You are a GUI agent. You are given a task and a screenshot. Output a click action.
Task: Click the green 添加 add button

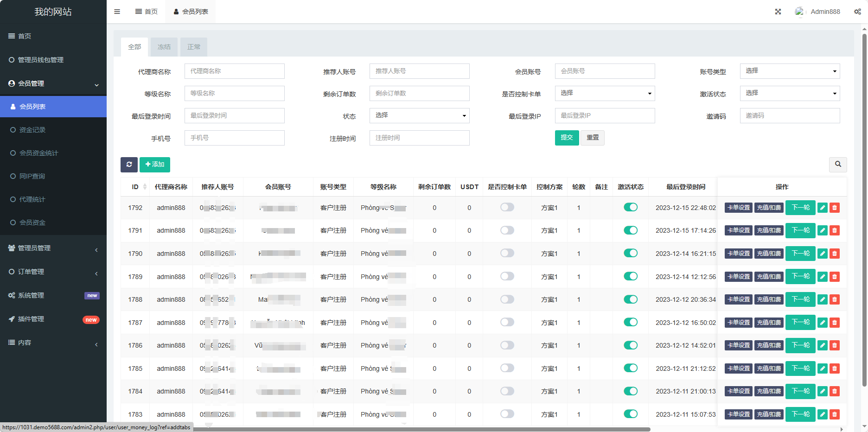point(155,165)
